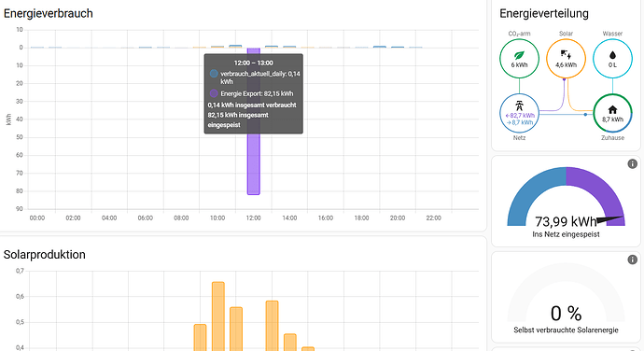
Task: Click the 6 kWh CO2-arm value
Action: 519,65
